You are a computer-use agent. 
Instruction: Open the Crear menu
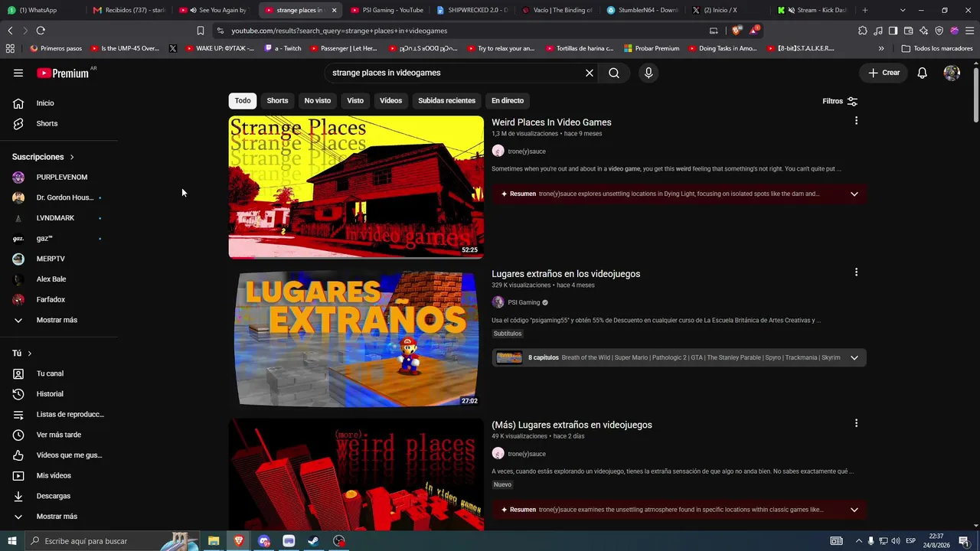pyautogui.click(x=884, y=73)
